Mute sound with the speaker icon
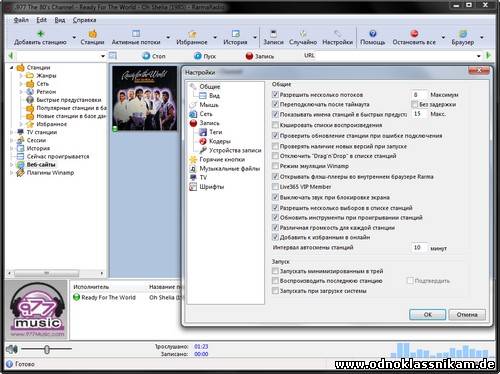 point(12,349)
